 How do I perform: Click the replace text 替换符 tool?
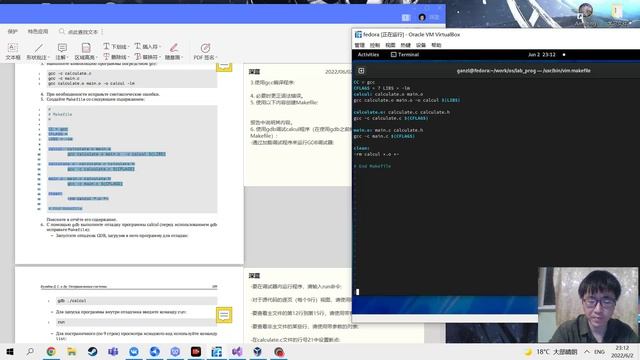pyautogui.click(x=146, y=57)
